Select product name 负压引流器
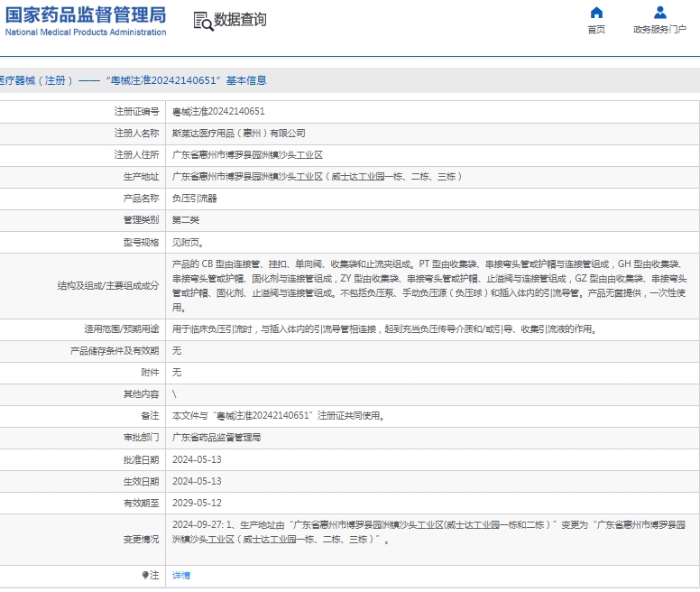The width and height of the screenshot is (700, 592). click(x=195, y=199)
